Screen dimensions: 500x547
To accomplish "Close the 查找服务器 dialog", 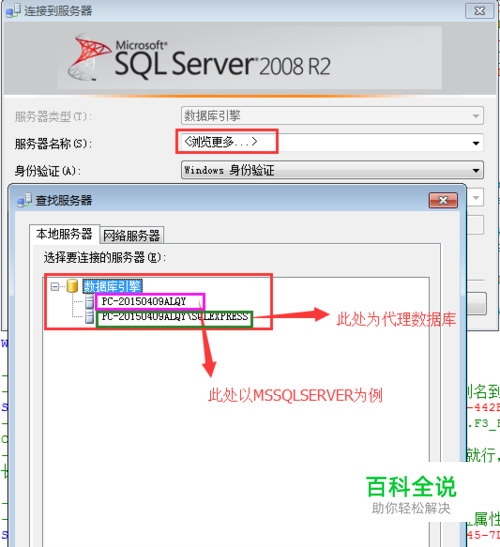I will click(x=443, y=201).
